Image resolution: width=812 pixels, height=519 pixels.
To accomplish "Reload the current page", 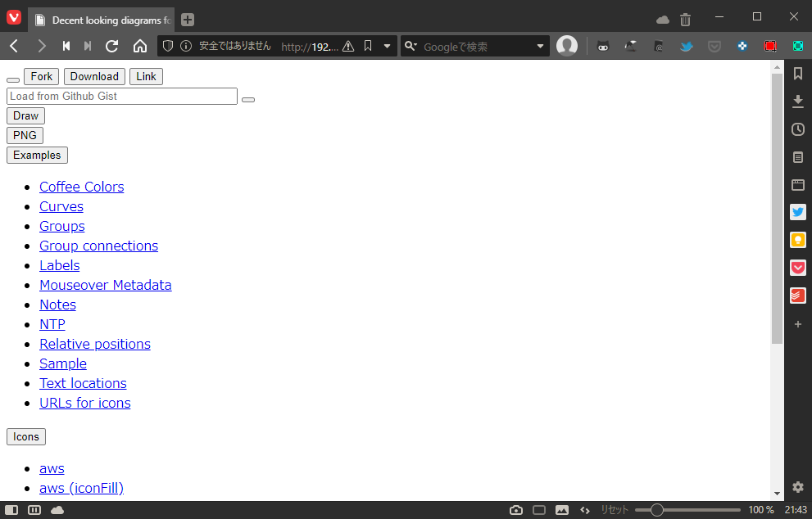I will pyautogui.click(x=112, y=46).
